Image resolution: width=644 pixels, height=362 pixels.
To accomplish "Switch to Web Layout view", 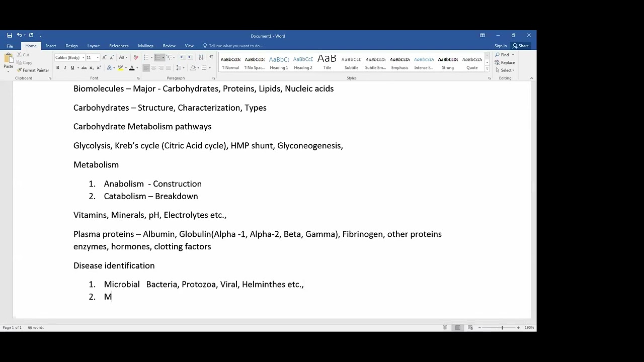I will pyautogui.click(x=470, y=327).
